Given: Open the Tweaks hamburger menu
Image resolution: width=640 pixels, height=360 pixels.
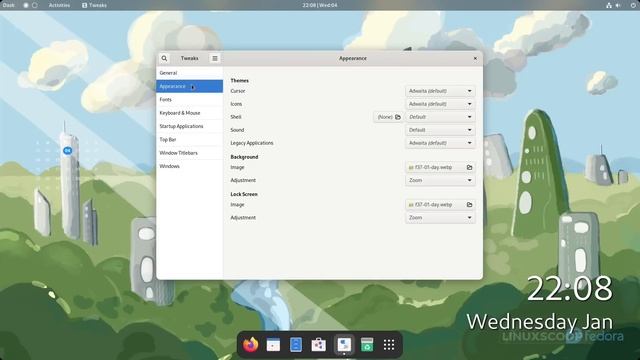Looking at the screenshot, I should pos(215,58).
